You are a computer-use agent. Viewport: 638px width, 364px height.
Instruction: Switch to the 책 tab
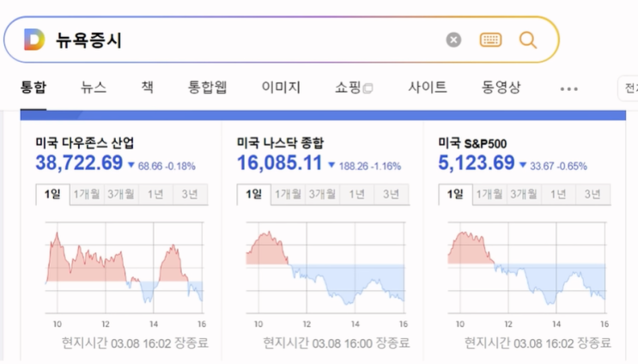point(148,87)
